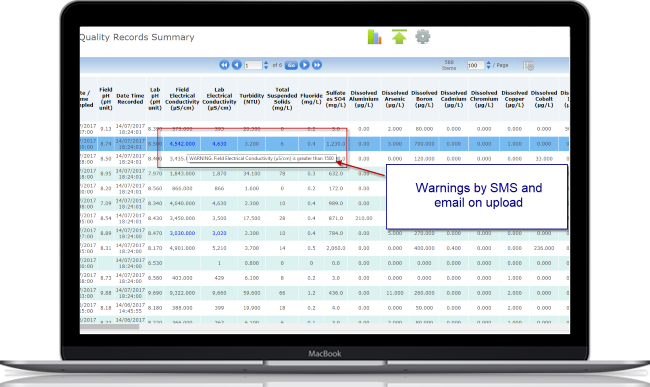Select the 9.13 field pH cell
The width and height of the screenshot is (650, 387).
106,129
